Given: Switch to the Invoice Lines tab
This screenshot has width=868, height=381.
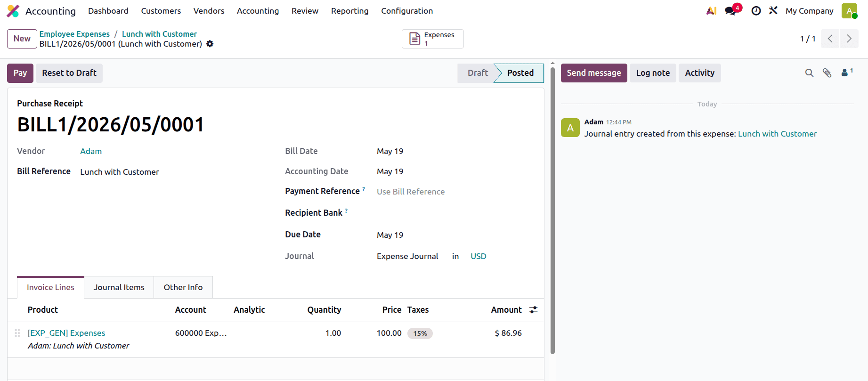Looking at the screenshot, I should (x=50, y=287).
